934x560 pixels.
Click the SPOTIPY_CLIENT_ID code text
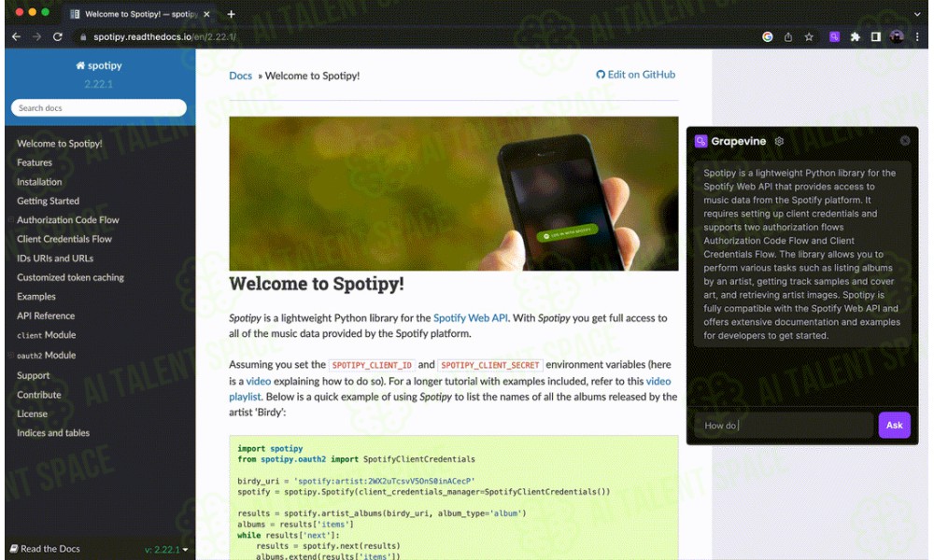tap(372, 365)
